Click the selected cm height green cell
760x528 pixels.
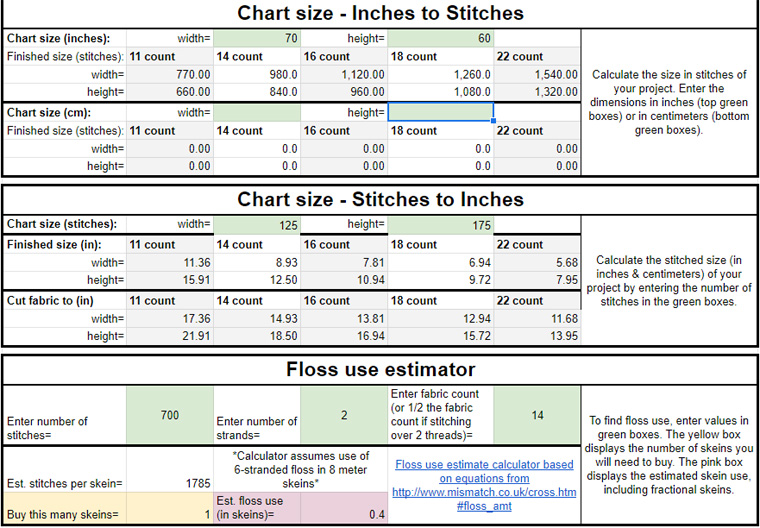441,112
